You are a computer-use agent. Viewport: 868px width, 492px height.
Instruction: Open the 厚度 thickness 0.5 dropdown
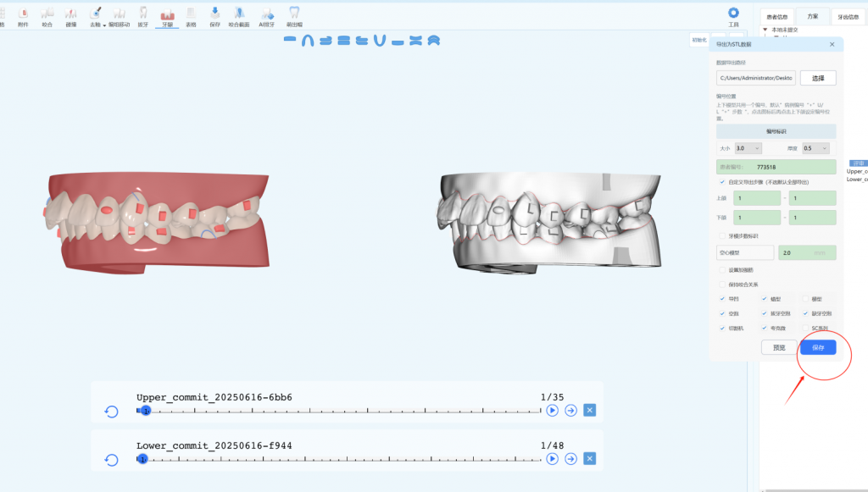[x=816, y=148]
